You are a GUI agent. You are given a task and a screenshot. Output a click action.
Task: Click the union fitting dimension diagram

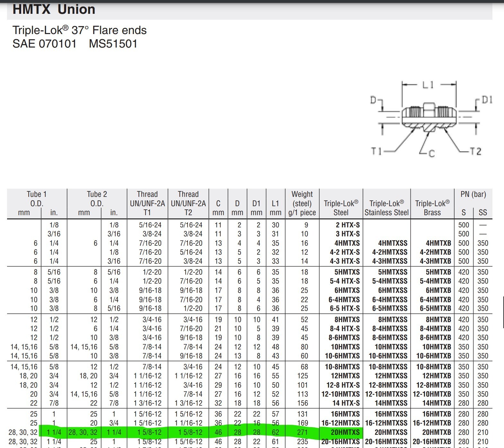(431, 119)
